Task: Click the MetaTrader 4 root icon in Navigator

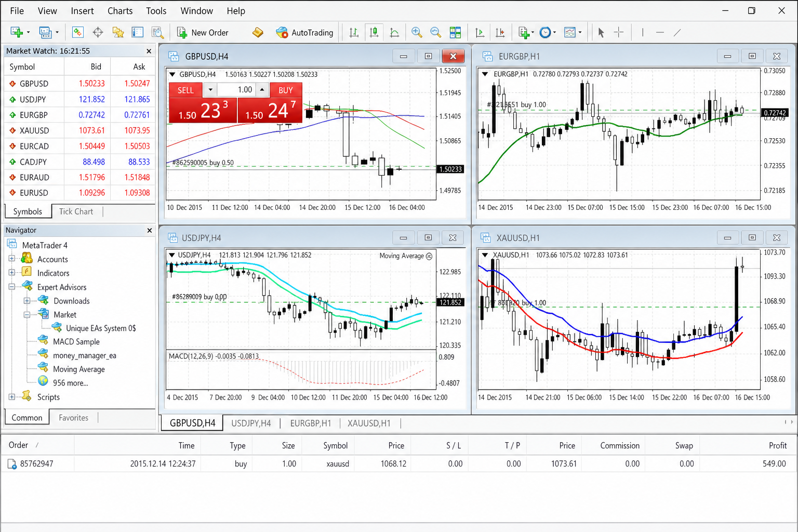Action: pos(12,245)
